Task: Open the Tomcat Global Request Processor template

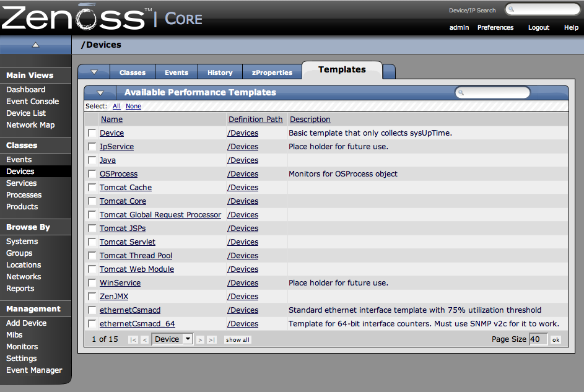Action: coord(160,215)
